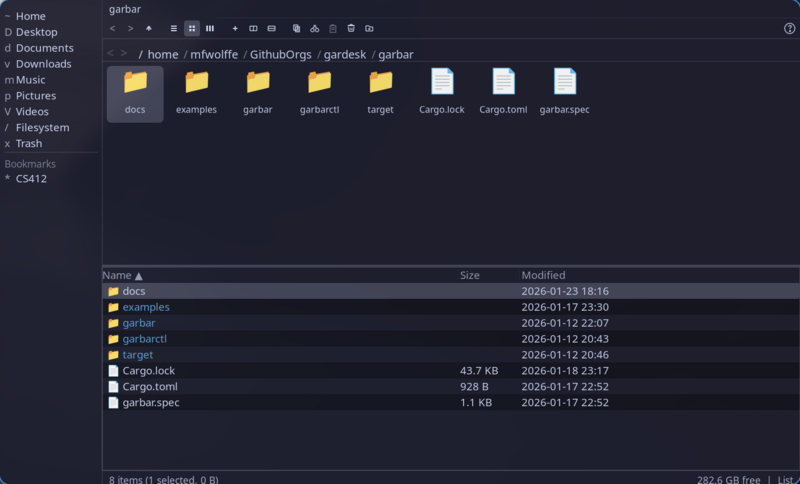
Task: Jump to gardesk in the breadcrumb
Action: pyautogui.click(x=345, y=55)
